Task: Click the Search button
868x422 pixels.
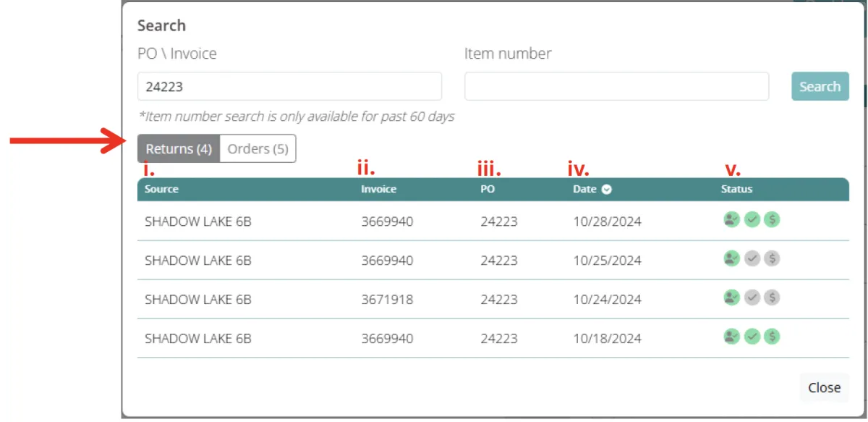Action: [x=820, y=86]
